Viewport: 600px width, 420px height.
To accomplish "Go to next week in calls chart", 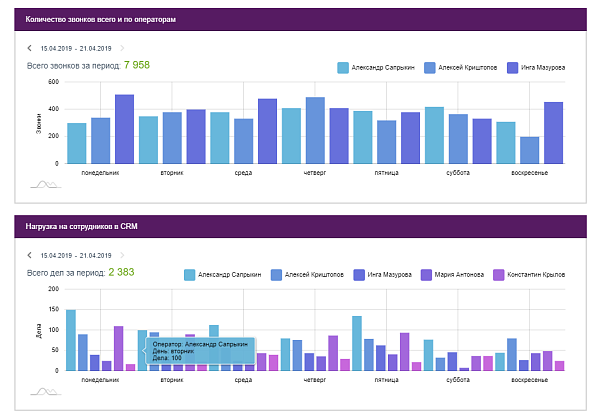I will 122,48.
